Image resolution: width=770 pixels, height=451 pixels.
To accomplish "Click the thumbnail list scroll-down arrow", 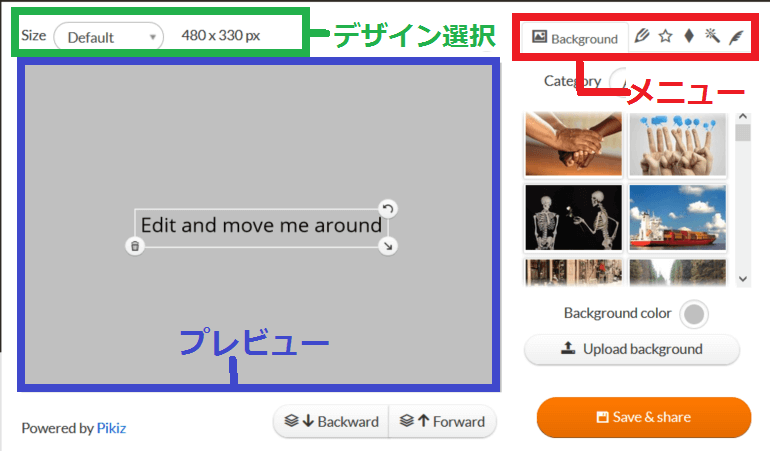I will [x=743, y=279].
